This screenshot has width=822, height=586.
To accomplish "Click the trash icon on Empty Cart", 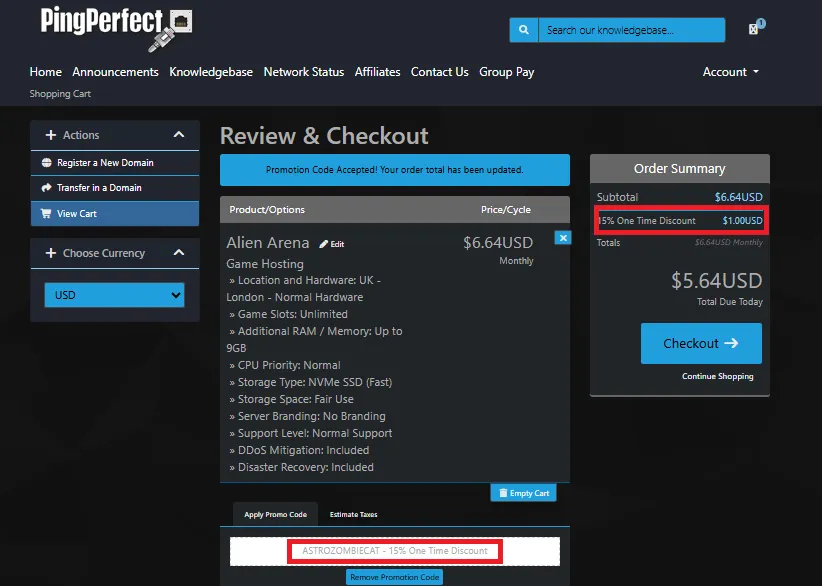I will (x=503, y=493).
